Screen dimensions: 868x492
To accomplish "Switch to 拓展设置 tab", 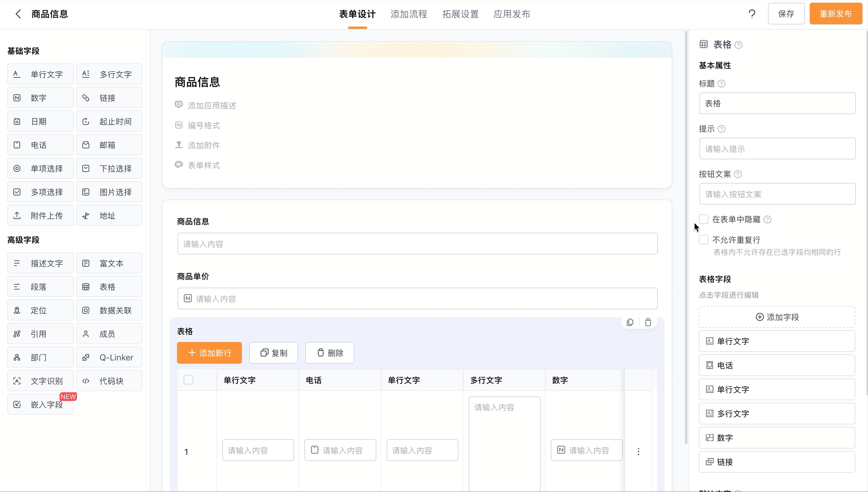I will tap(460, 14).
